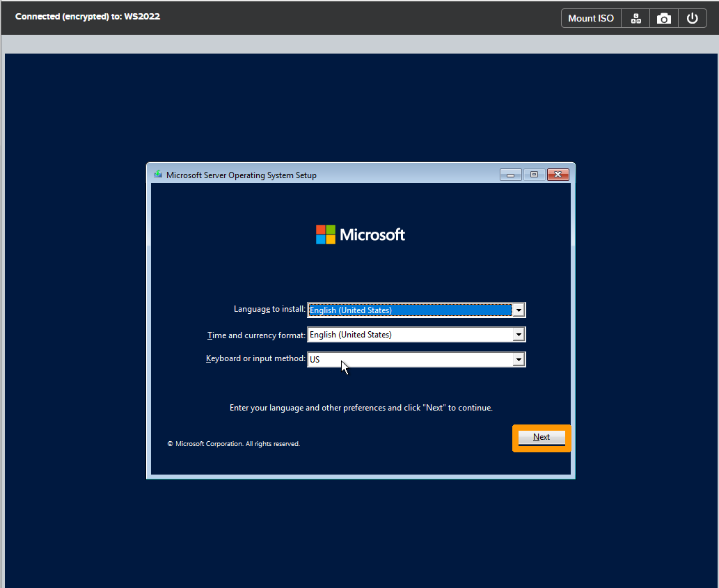This screenshot has height=588, width=719.
Task: Click the setup window title bar text
Action: pyautogui.click(x=240, y=175)
